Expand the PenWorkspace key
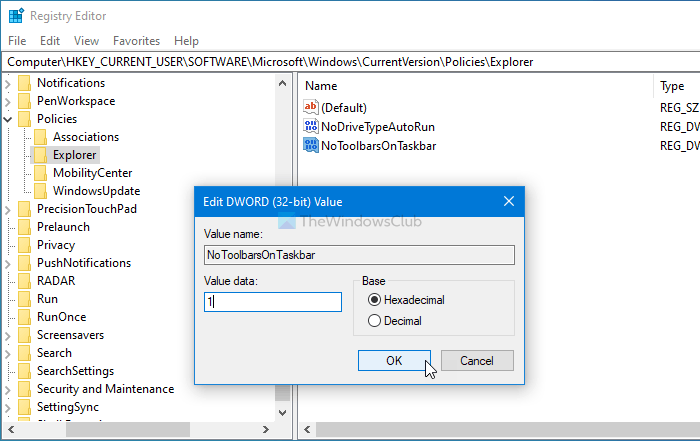 click(8, 102)
